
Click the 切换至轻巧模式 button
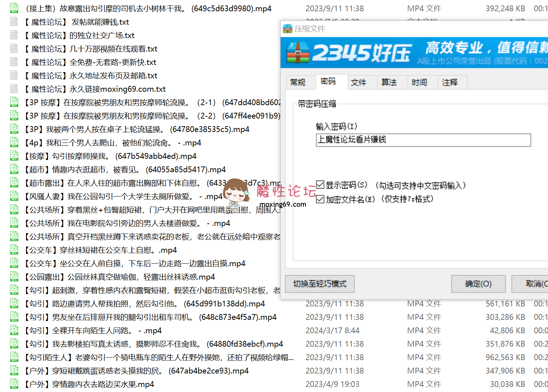pos(319,284)
